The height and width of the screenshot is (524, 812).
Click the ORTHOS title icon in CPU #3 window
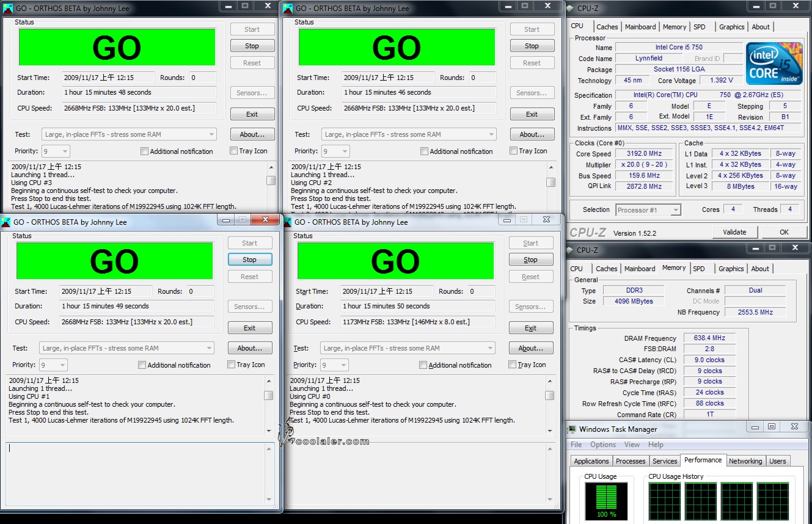[7, 8]
